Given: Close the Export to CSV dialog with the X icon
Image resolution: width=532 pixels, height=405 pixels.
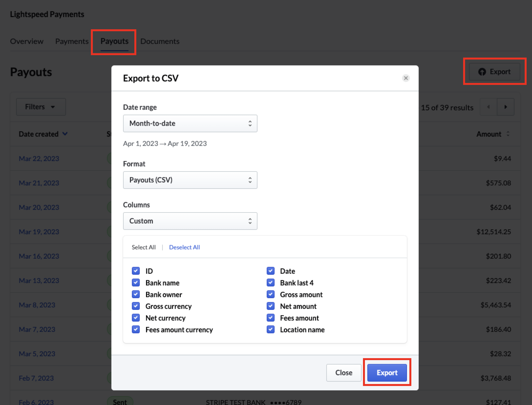Looking at the screenshot, I should 406,78.
